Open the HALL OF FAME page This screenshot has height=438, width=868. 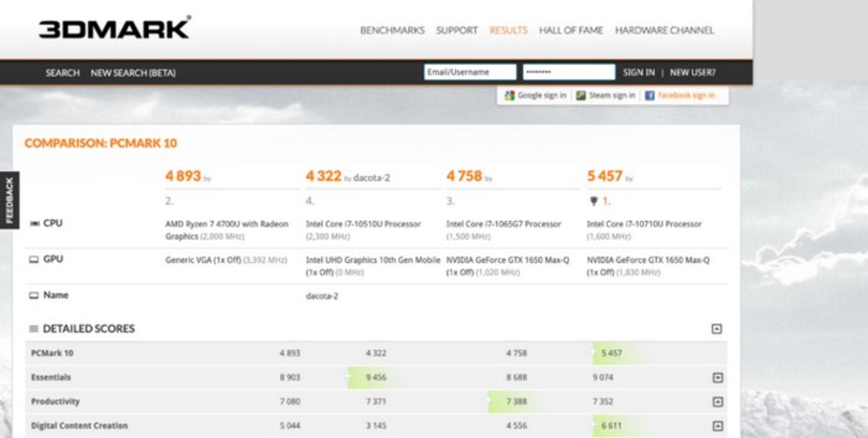(x=571, y=31)
